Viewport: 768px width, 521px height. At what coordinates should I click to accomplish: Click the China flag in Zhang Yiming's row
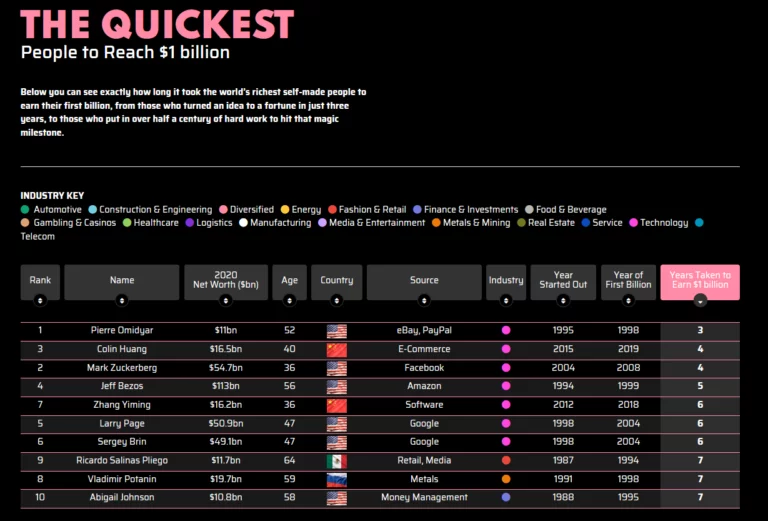(x=336, y=405)
